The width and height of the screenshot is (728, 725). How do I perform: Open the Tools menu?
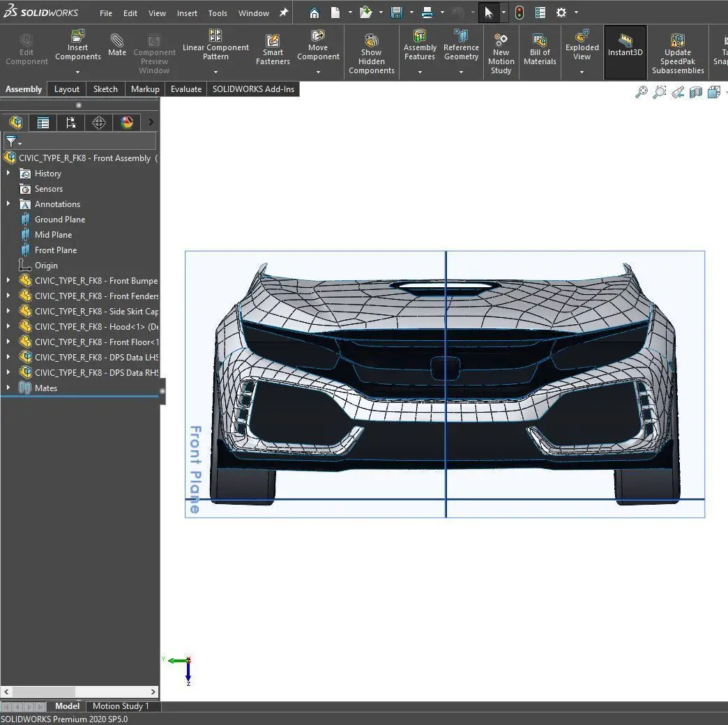[218, 13]
